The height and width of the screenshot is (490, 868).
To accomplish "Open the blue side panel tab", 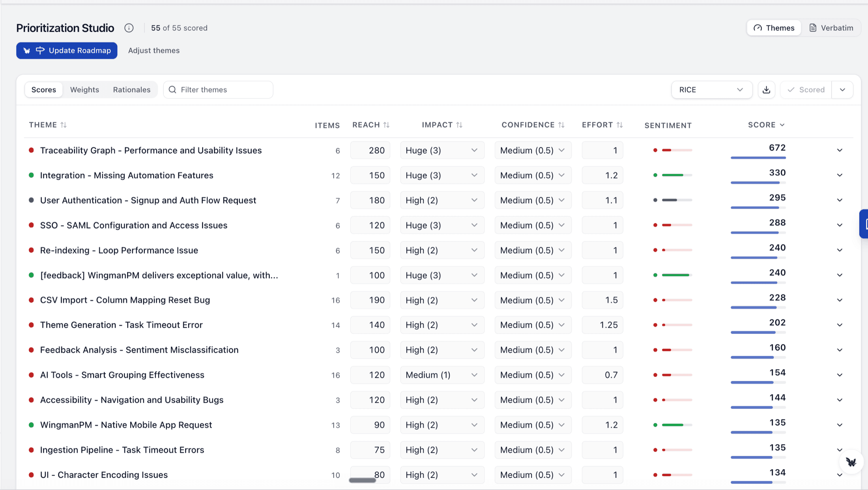I will [864, 224].
